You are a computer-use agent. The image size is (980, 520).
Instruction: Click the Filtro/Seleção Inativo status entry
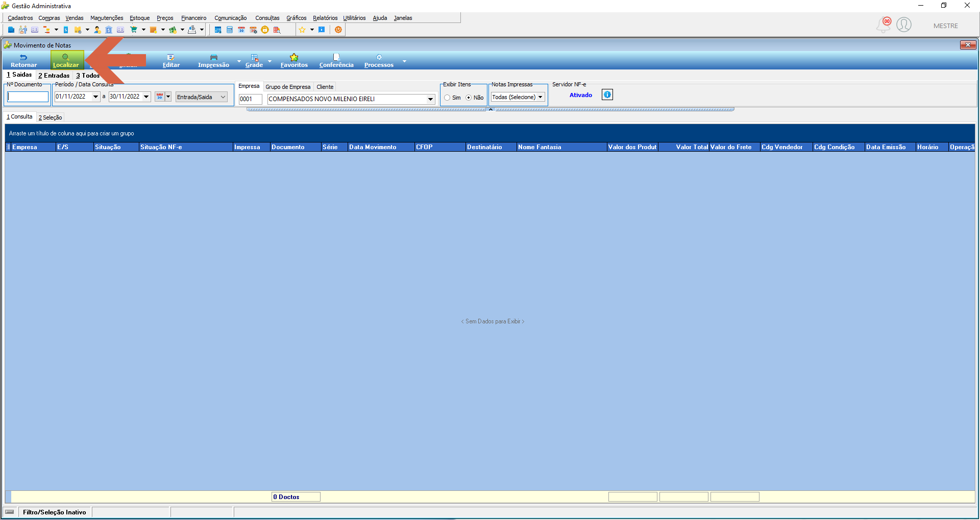click(55, 512)
